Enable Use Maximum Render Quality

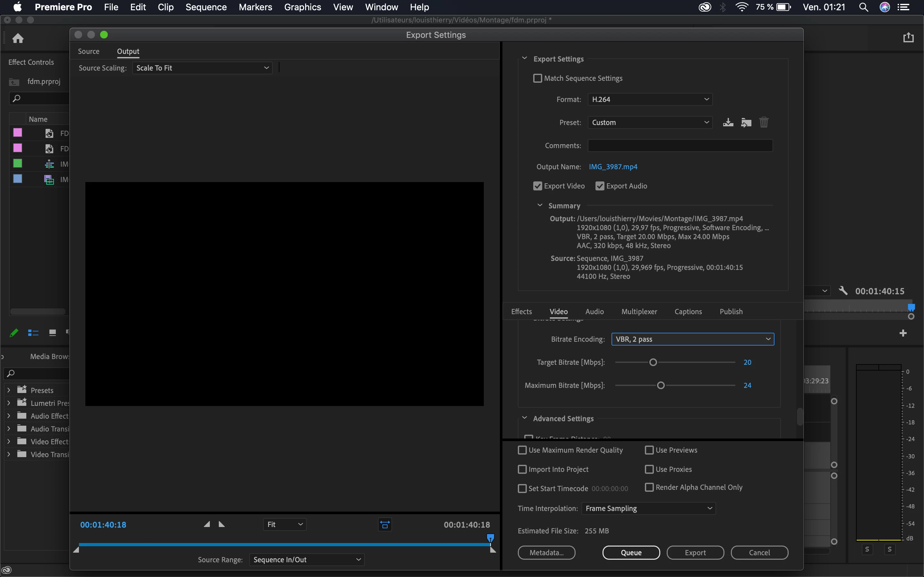[522, 450]
